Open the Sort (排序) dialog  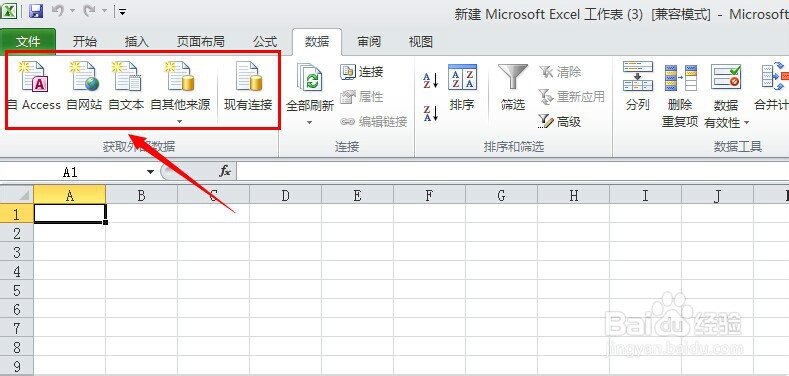pos(462,87)
